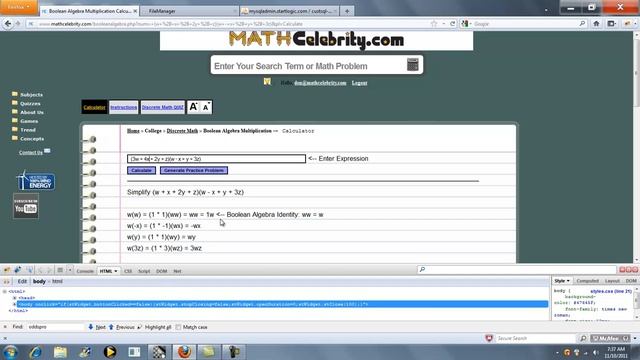640x360 pixels.
Task: Open the Quizzes folder in sidebar
Action: [26, 103]
